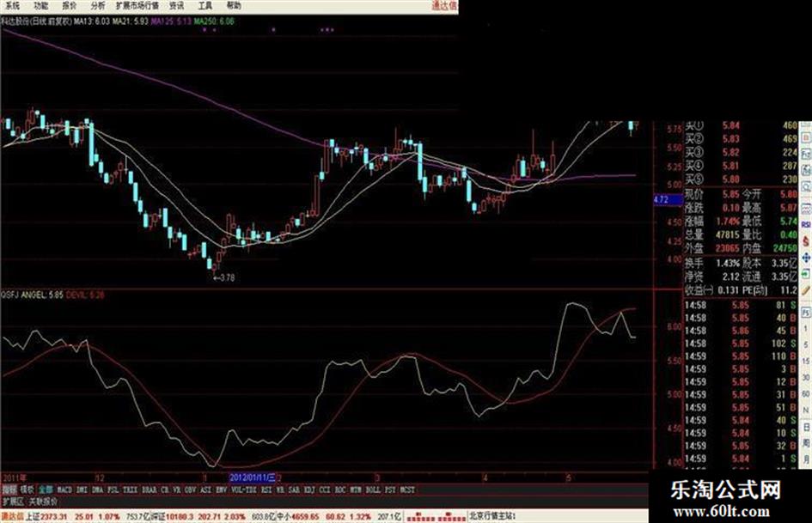The width and height of the screenshot is (812, 523).
Task: Click the blue four-arrow move icon
Action: pos(806,258)
